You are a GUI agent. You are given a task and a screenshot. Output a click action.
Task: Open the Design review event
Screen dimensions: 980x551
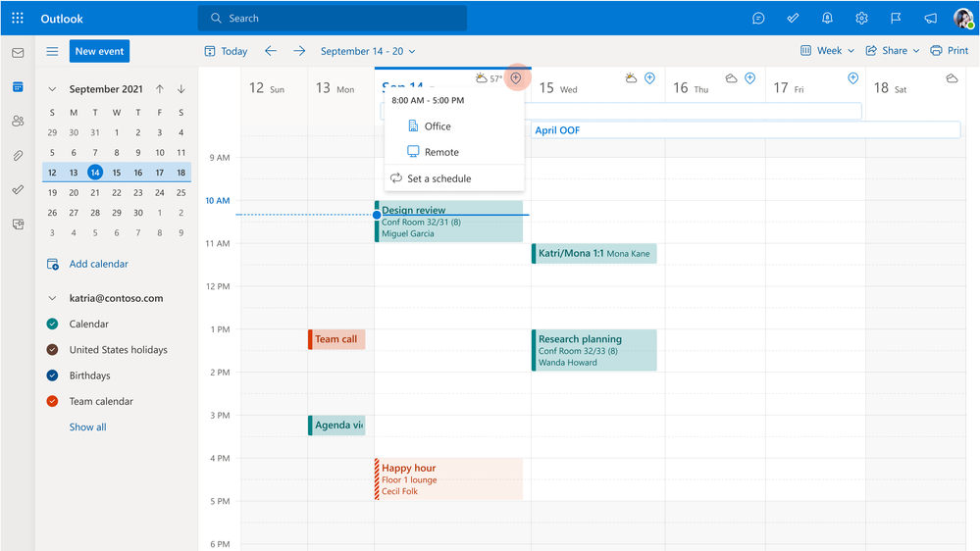click(448, 222)
